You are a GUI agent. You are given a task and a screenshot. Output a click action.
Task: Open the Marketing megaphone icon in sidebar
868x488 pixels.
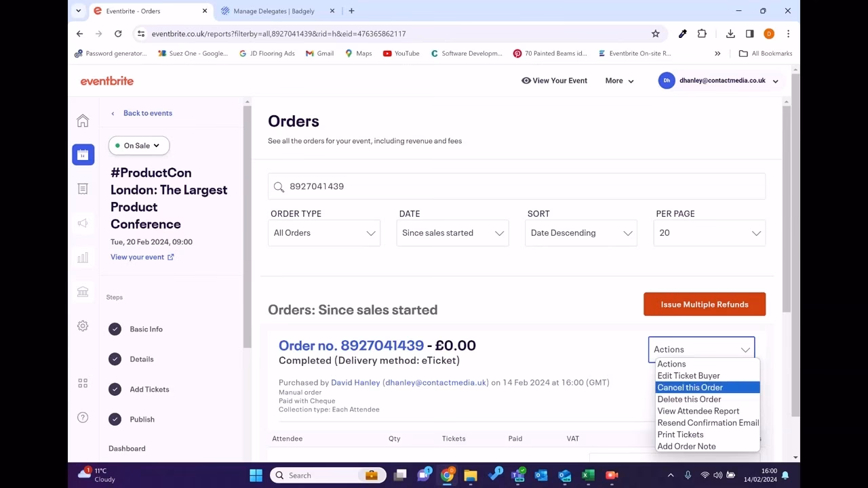coord(83,223)
